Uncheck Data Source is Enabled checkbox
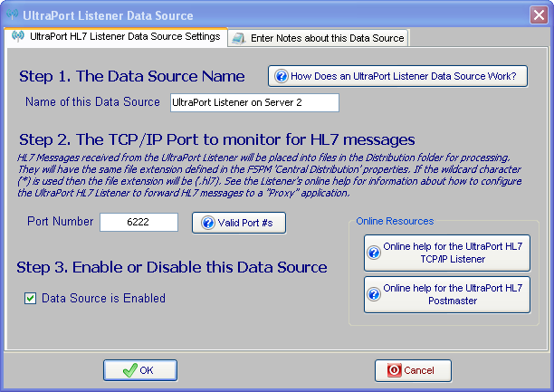Viewport: 554px width, 392px height. click(31, 298)
